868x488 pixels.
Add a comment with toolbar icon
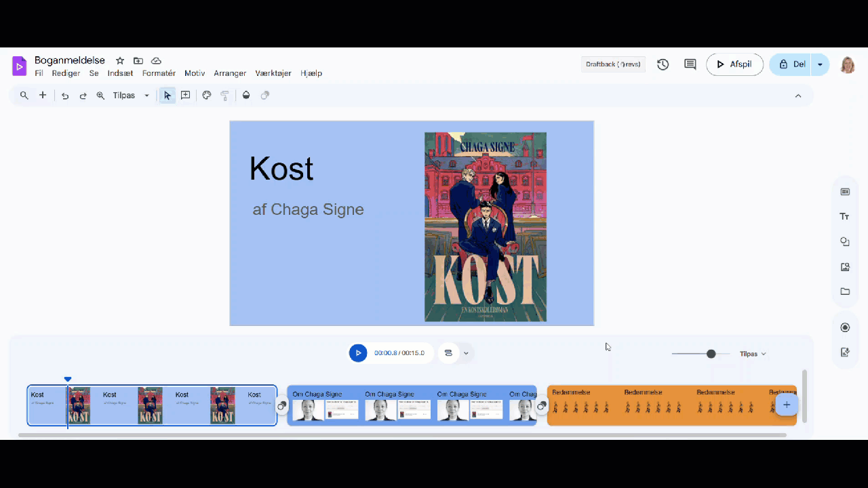pyautogui.click(x=185, y=96)
